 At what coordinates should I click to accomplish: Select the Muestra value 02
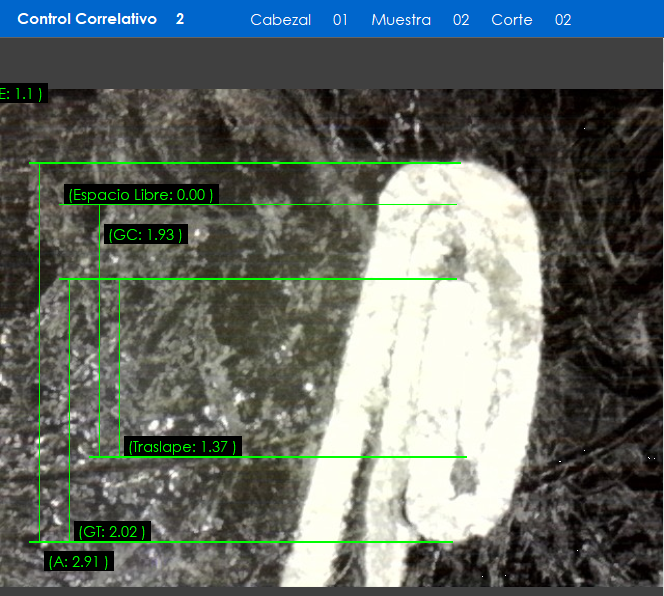coord(461,20)
